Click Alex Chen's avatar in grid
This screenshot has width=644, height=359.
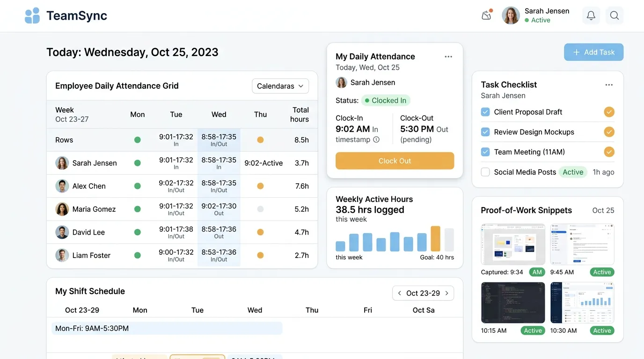click(x=62, y=186)
